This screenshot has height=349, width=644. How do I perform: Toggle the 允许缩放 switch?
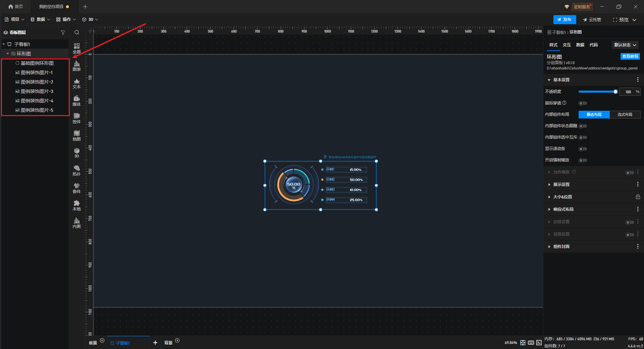[x=630, y=173]
